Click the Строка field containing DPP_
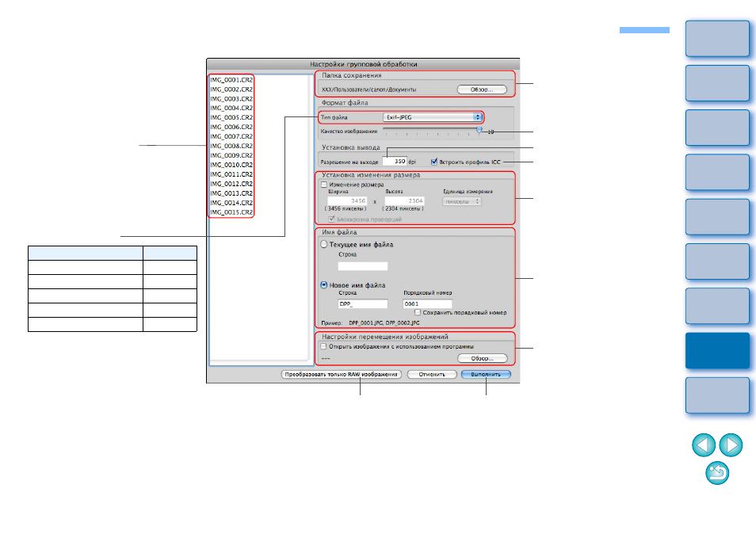 click(x=363, y=303)
